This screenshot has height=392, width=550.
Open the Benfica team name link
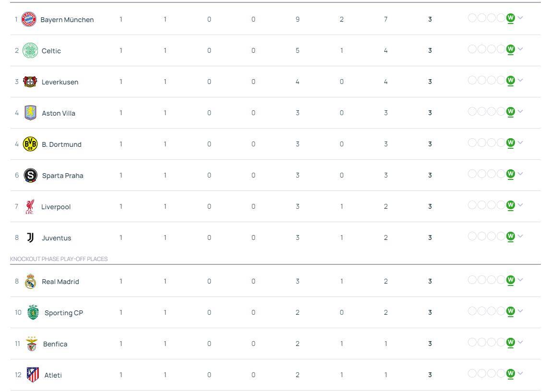[x=55, y=344]
